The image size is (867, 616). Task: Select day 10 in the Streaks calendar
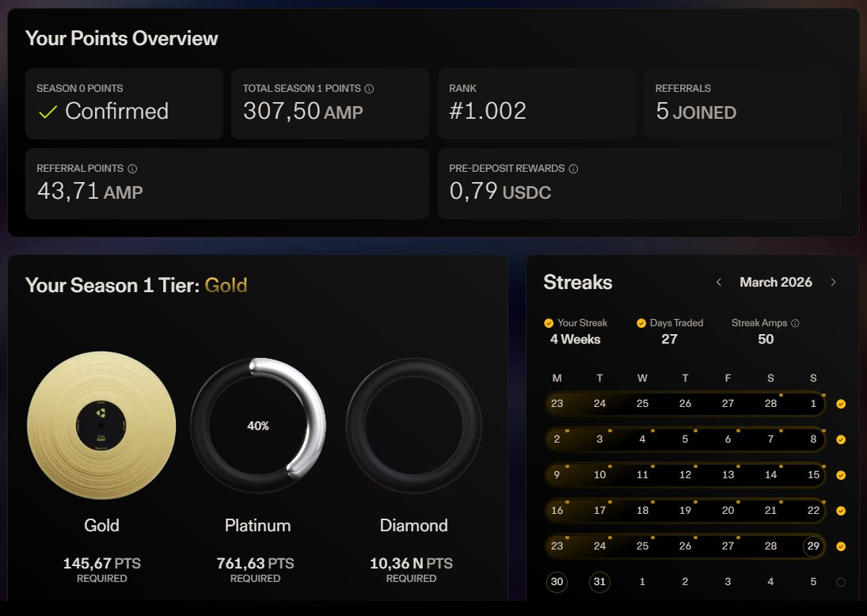point(599,474)
